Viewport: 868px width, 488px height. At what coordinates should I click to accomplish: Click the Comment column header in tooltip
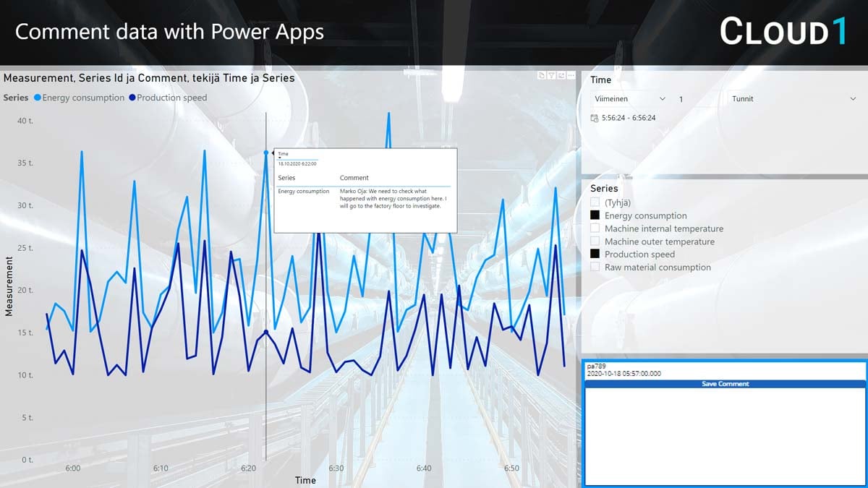click(x=354, y=178)
